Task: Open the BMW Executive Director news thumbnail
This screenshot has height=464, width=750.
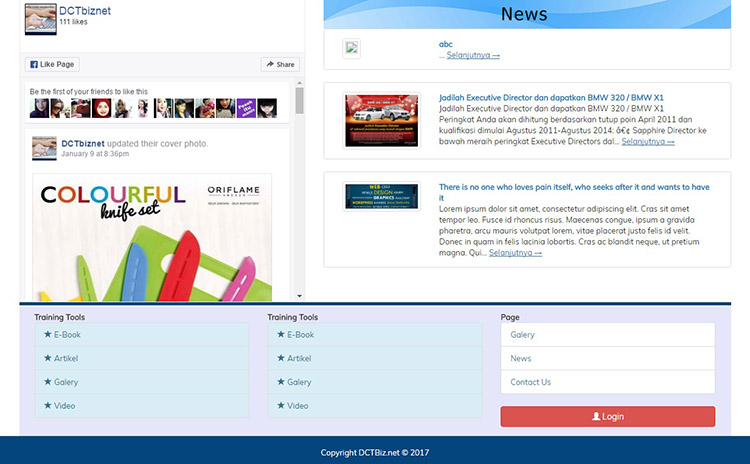Action: click(381, 120)
